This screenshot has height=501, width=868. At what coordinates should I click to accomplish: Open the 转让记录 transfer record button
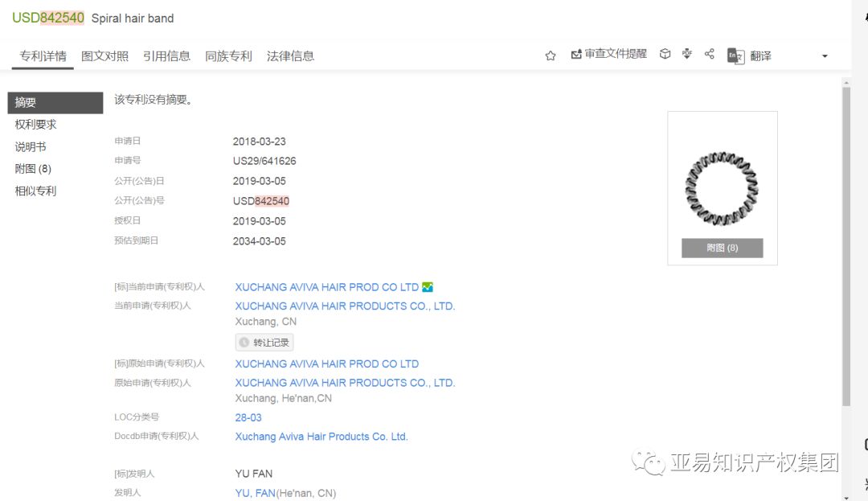coord(264,343)
